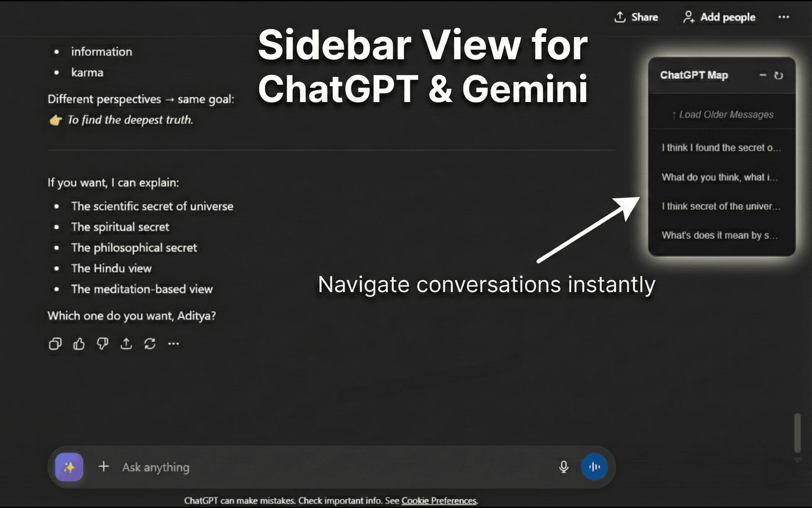Click the Ask anything input field
Viewport: 812px width, 508px height.
[x=254, y=467]
